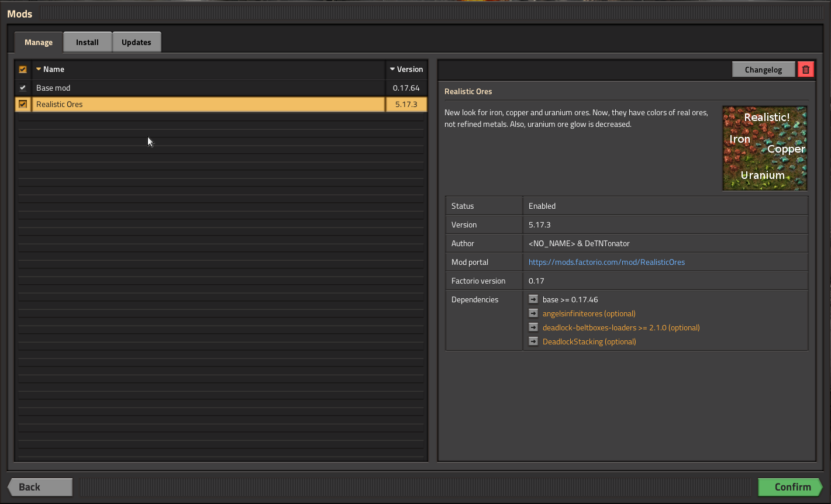Click the arrow icon next to angelsinfiniteores dependency
Image resolution: width=831 pixels, height=504 pixels.
click(533, 313)
